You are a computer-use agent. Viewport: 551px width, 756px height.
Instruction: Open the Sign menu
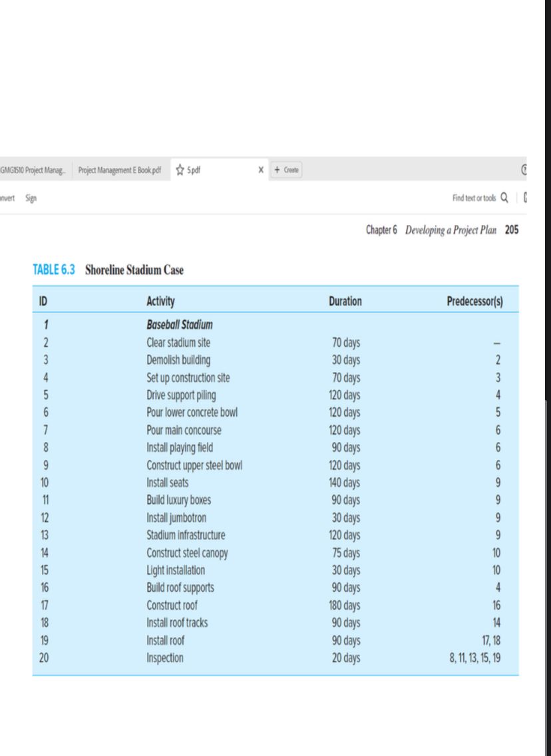pyautogui.click(x=31, y=198)
